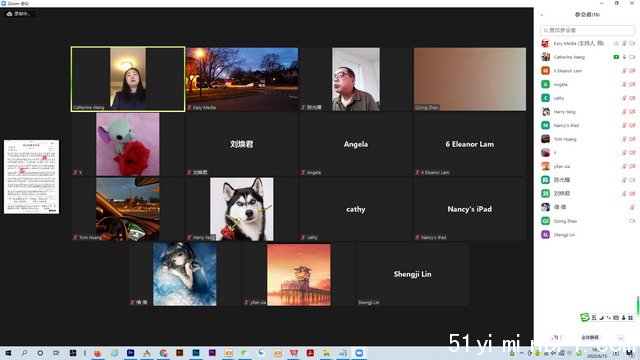Toggle 6 Eleanor Lam's microphone mute icon
The height and width of the screenshot is (360, 640).
(x=624, y=71)
